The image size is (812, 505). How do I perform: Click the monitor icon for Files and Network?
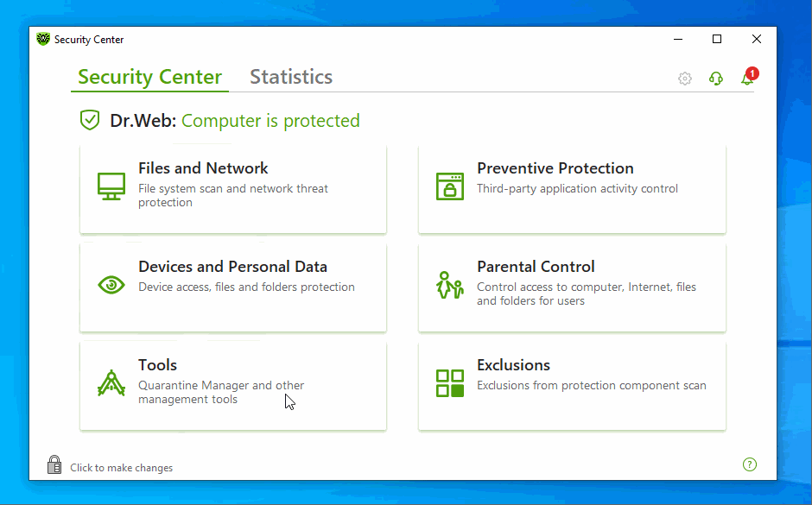coord(111,186)
